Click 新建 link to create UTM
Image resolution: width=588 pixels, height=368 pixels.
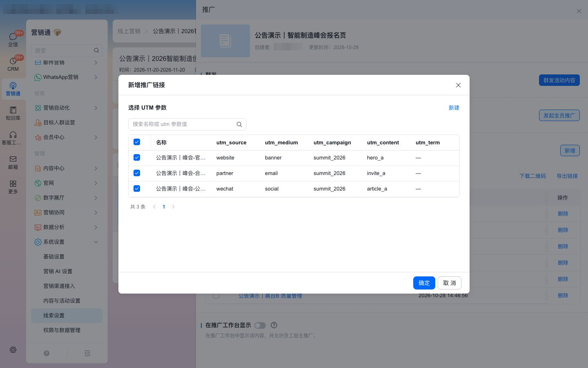pyautogui.click(x=454, y=108)
